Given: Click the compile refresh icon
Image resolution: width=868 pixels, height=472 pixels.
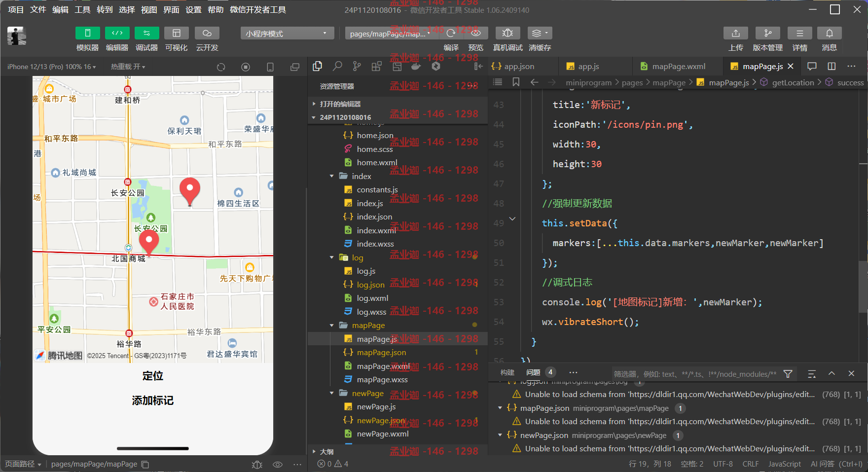Looking at the screenshot, I should 451,33.
